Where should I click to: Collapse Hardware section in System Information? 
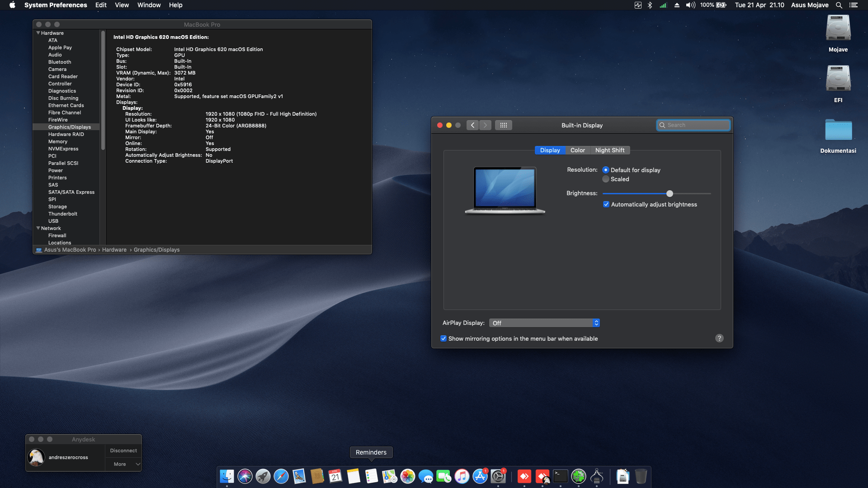38,33
